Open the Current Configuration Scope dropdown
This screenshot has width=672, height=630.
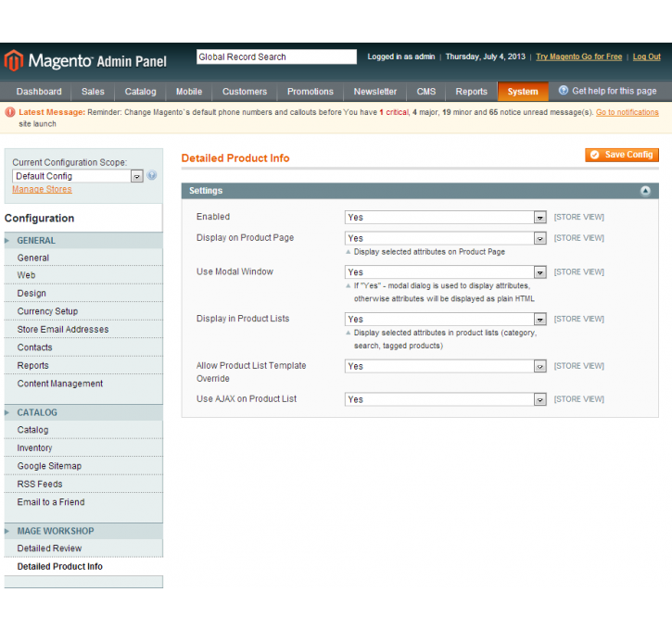click(78, 176)
